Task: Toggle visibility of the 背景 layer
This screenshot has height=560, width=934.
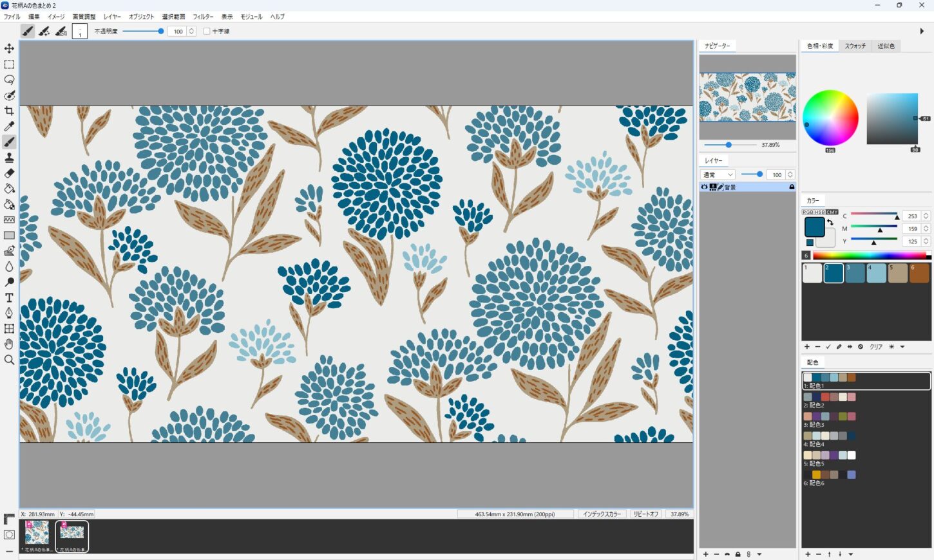Action: 704,187
